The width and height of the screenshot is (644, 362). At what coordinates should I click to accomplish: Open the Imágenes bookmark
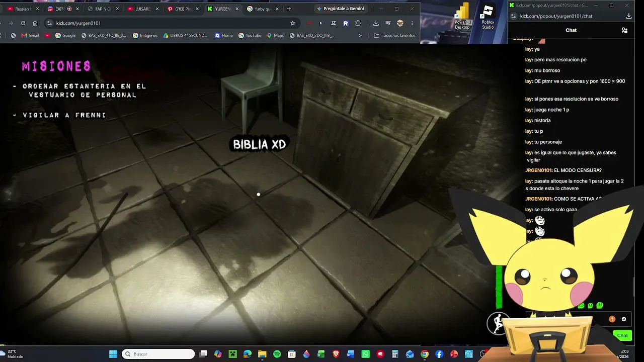click(x=145, y=36)
